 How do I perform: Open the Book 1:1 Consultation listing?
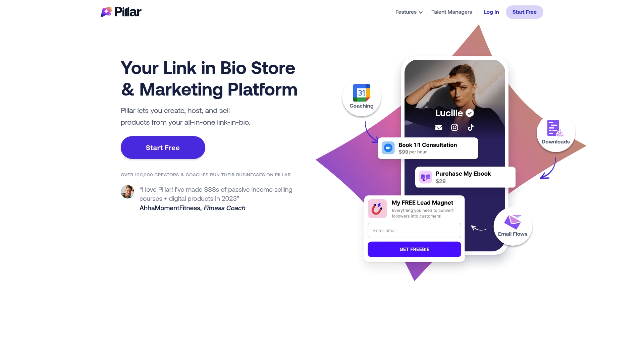[428, 147]
